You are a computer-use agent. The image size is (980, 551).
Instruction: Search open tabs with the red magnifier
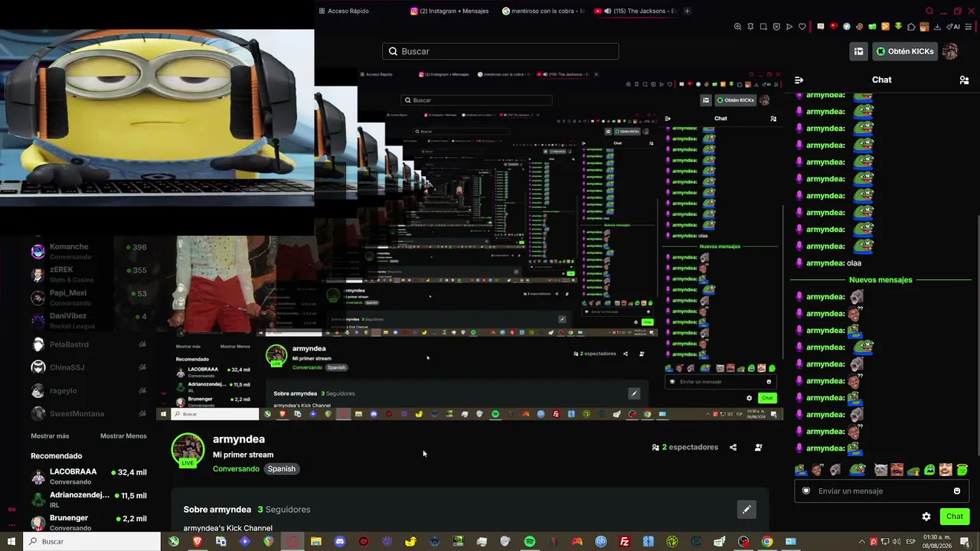929,11
